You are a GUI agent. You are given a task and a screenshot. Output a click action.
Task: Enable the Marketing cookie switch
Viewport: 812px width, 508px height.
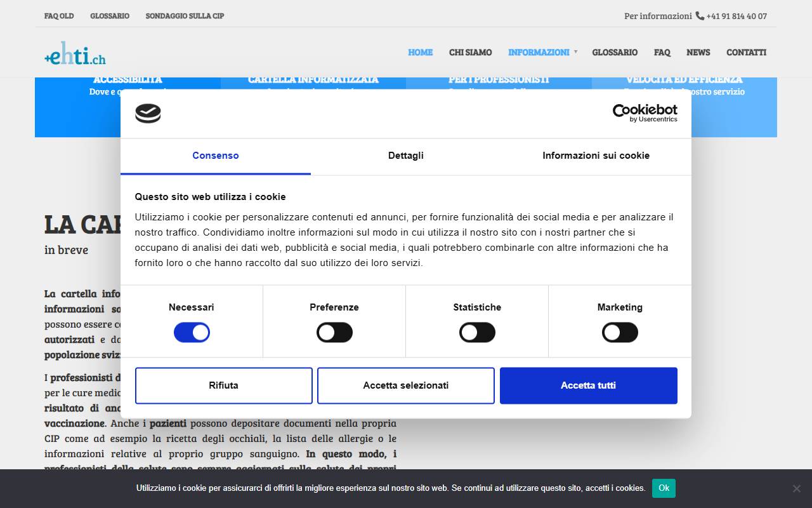[620, 332]
